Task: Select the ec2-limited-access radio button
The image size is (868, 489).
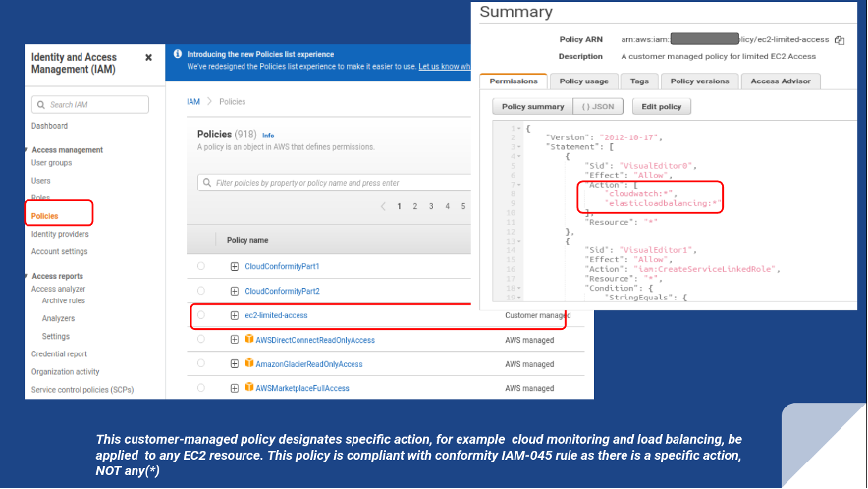Action: pos(201,315)
